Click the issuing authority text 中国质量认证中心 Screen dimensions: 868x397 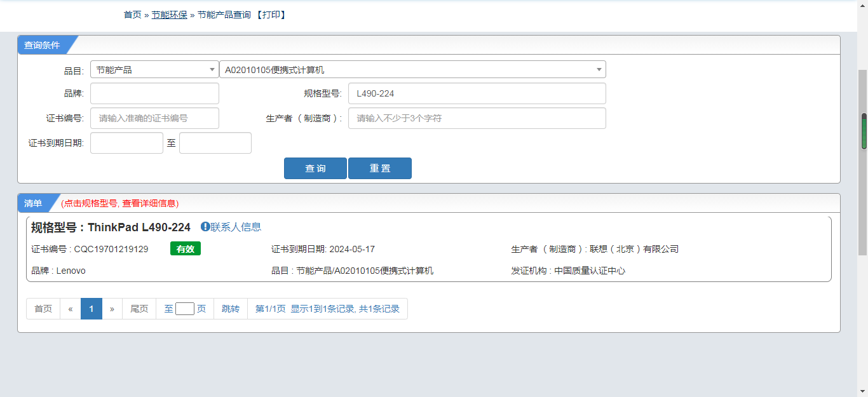tap(590, 271)
